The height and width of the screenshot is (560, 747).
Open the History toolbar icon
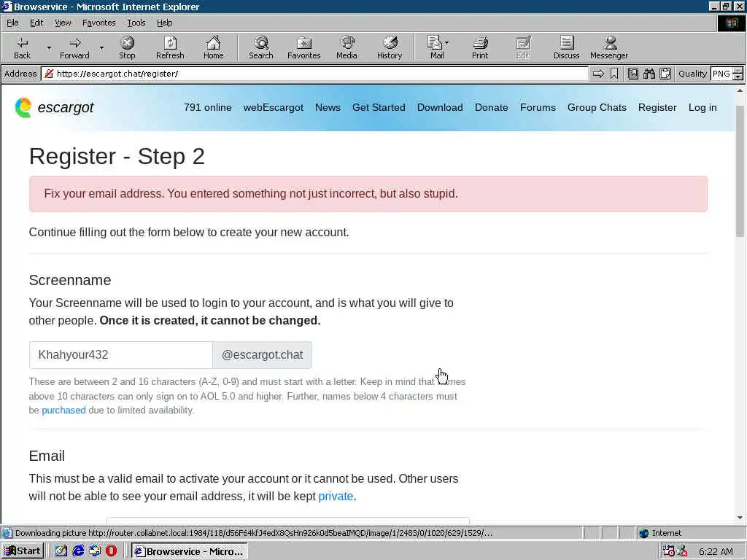[390, 47]
